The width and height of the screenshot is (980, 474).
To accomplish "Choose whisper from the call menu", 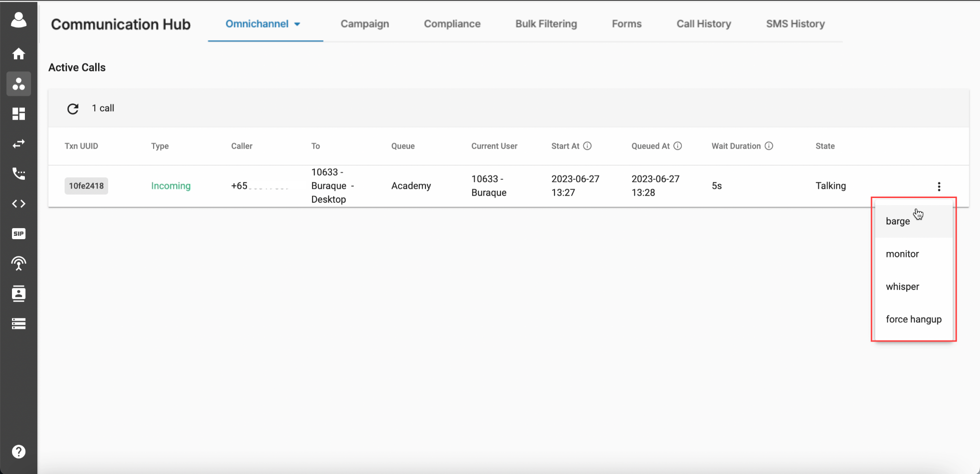I will (913, 287).
